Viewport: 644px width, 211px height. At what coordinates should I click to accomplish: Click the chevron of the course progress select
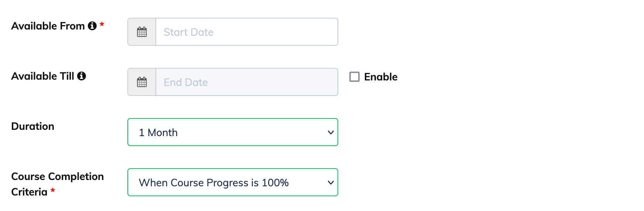[331, 183]
